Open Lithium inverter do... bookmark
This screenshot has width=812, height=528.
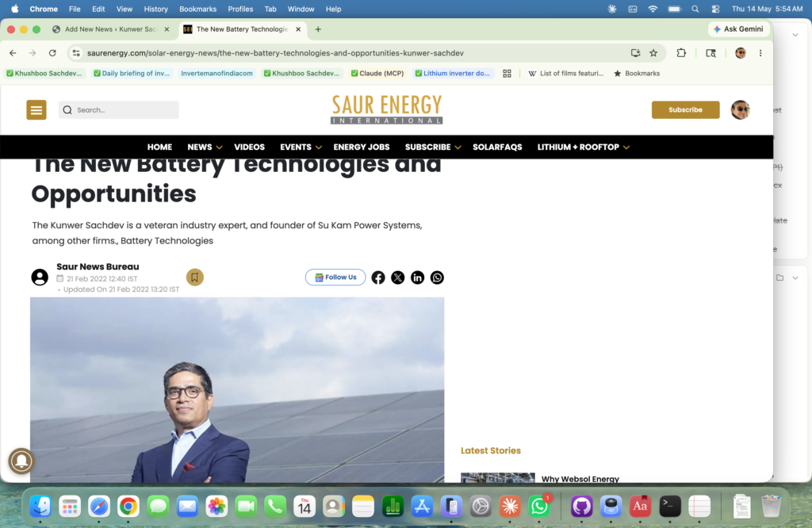tap(452, 74)
